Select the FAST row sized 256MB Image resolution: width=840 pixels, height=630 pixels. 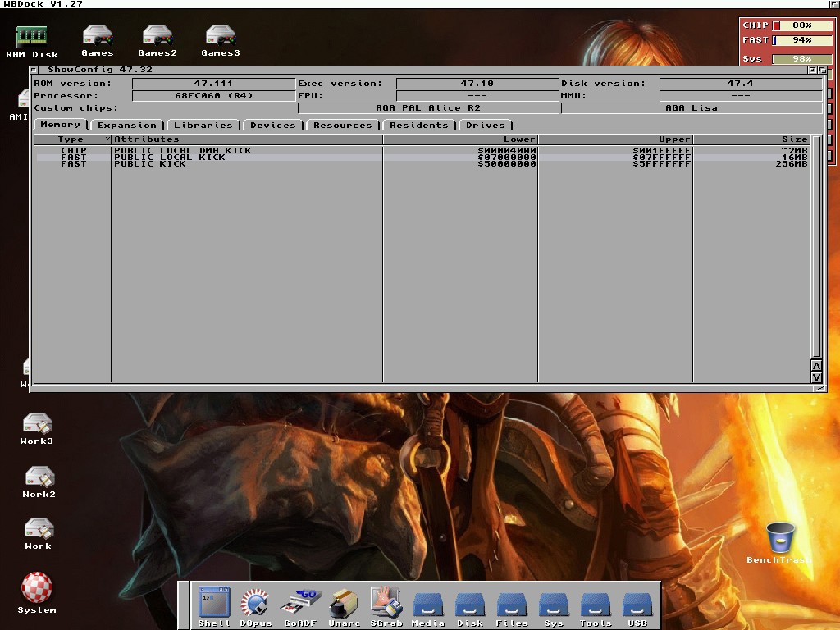pyautogui.click(x=422, y=163)
